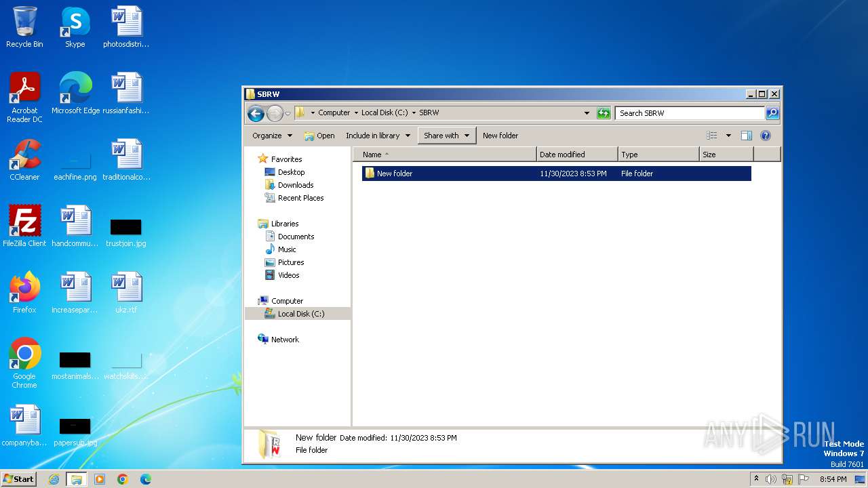Screen dimensions: 868x488
Task: Select Computer in navigation pane
Action: coord(287,301)
